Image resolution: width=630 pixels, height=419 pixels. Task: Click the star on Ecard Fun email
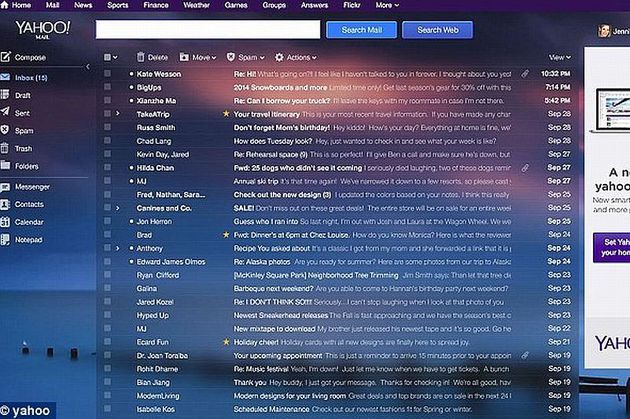[x=226, y=341]
